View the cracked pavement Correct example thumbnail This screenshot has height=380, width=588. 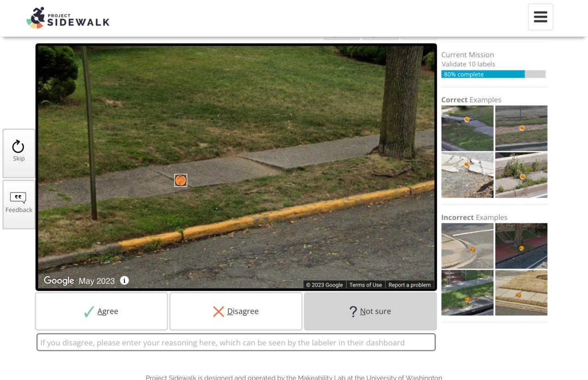click(468, 175)
